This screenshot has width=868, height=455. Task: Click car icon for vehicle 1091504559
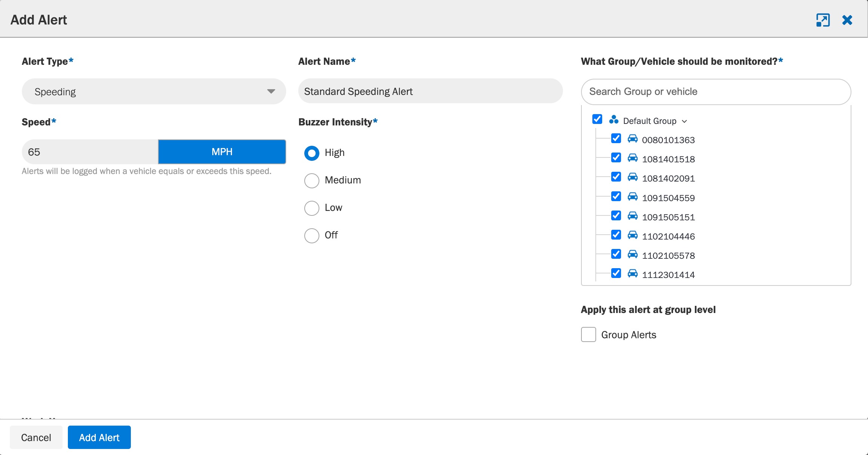(633, 197)
